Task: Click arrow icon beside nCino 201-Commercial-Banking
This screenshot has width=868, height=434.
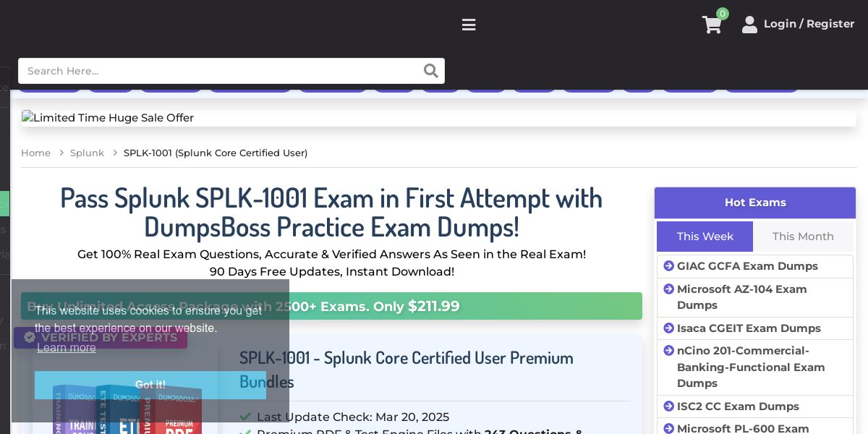Action: tap(668, 351)
